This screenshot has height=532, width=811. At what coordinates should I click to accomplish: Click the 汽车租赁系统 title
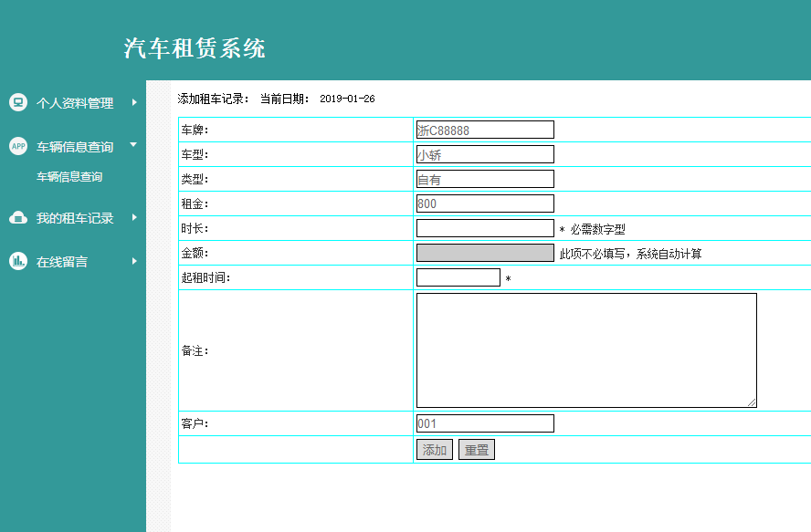[195, 48]
